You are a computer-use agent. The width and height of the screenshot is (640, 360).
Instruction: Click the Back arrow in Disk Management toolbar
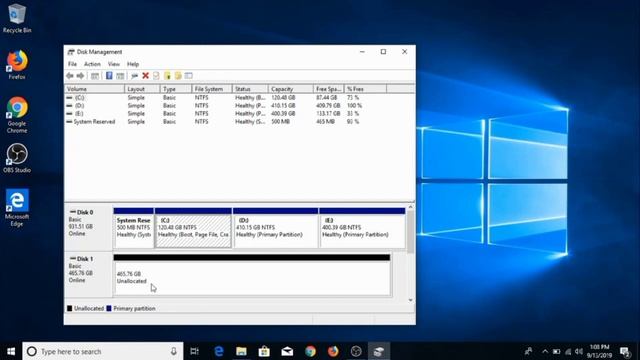coord(70,76)
